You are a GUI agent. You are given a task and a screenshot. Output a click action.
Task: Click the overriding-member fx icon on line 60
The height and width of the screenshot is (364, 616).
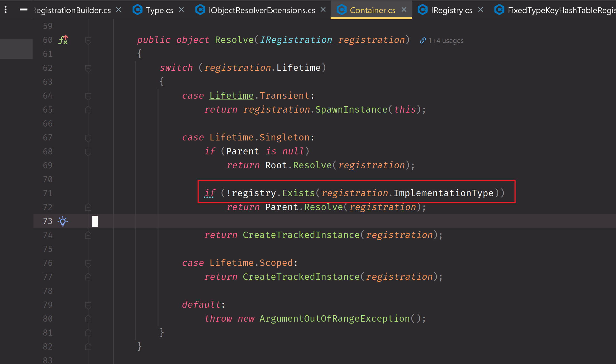pyautogui.click(x=63, y=40)
